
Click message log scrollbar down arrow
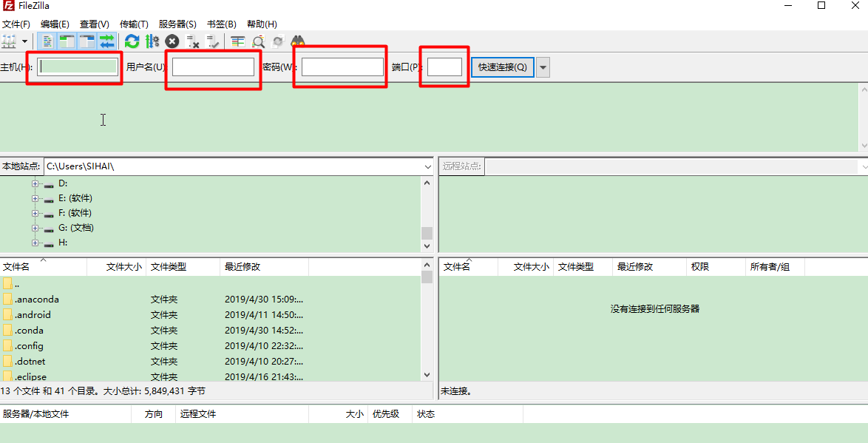coord(864,146)
